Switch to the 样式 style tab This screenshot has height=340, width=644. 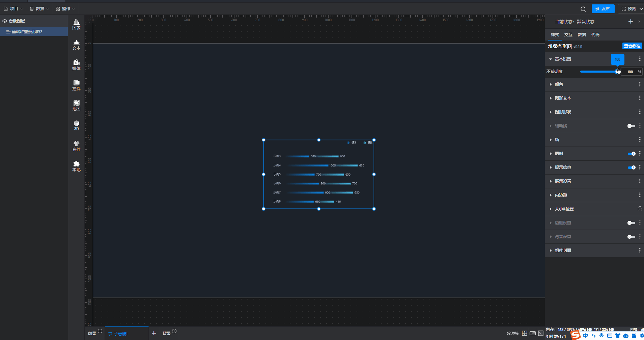[555, 35]
